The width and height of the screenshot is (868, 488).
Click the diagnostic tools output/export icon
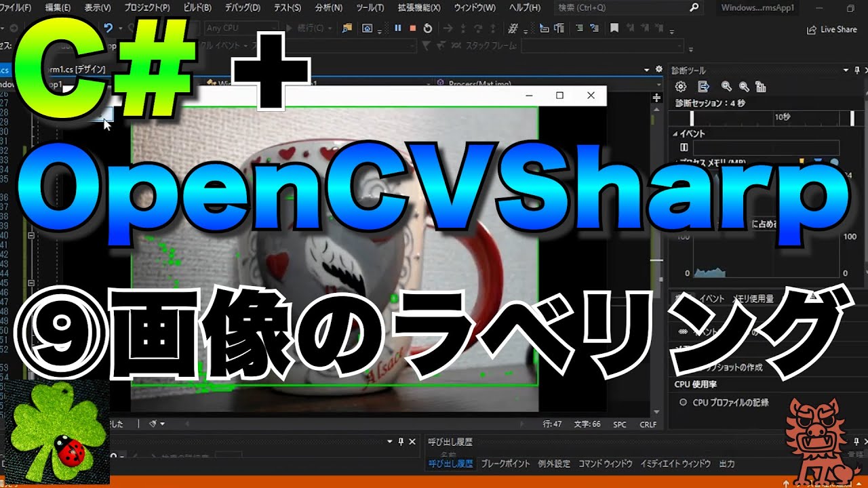pos(703,86)
